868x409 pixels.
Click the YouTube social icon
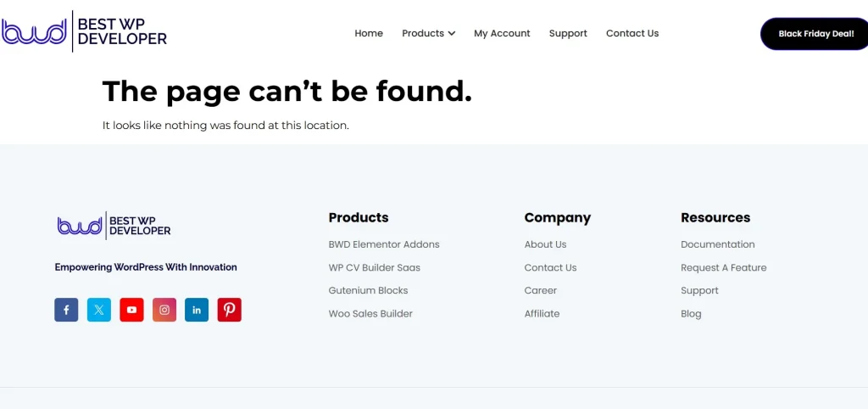tap(131, 310)
